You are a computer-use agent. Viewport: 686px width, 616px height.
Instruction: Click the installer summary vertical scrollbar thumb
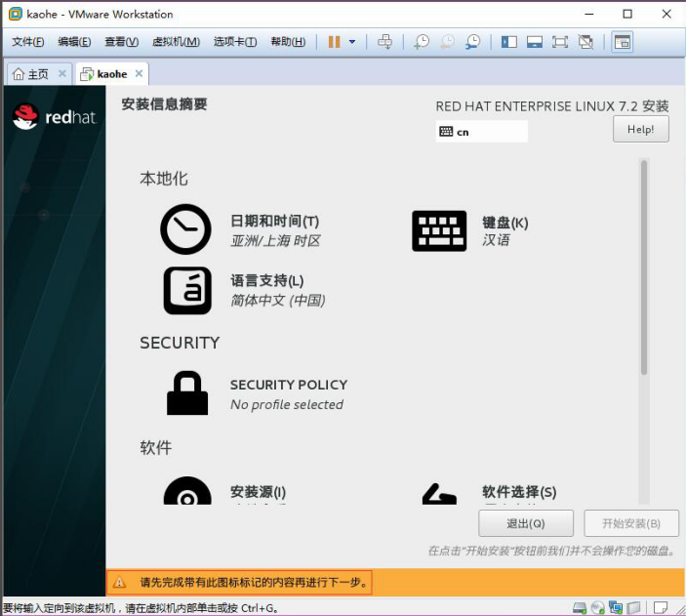[644, 267]
